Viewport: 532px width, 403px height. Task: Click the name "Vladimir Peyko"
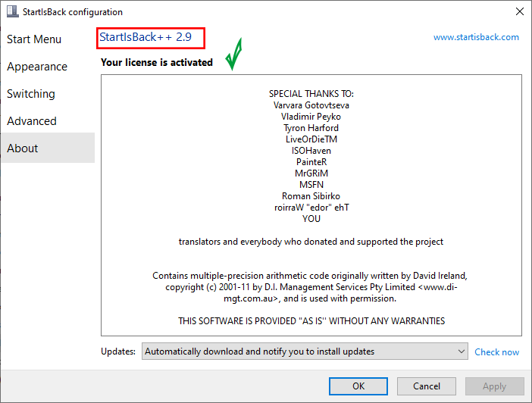click(311, 117)
